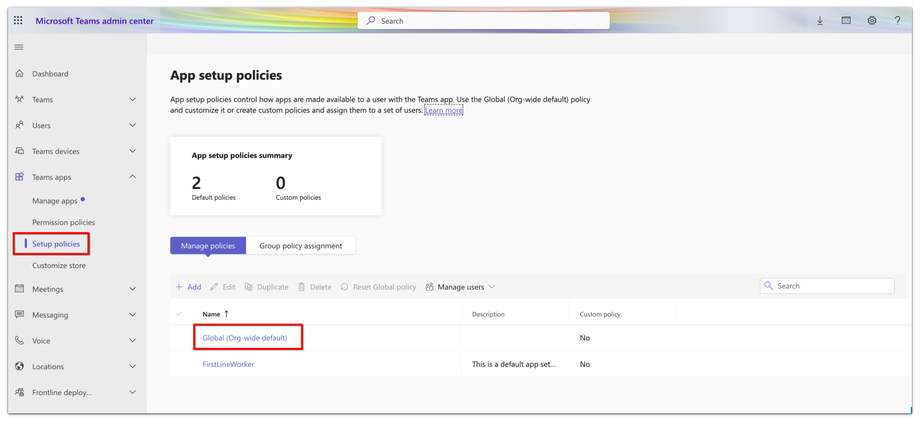Collapse the Teams apps section
Screen dimensions: 920x422
click(x=132, y=177)
